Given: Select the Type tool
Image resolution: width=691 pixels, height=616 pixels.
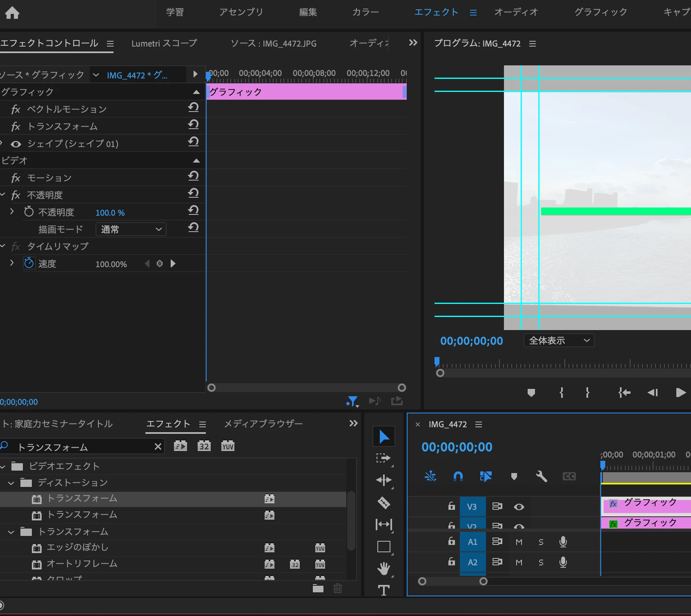Looking at the screenshot, I should pos(384,590).
